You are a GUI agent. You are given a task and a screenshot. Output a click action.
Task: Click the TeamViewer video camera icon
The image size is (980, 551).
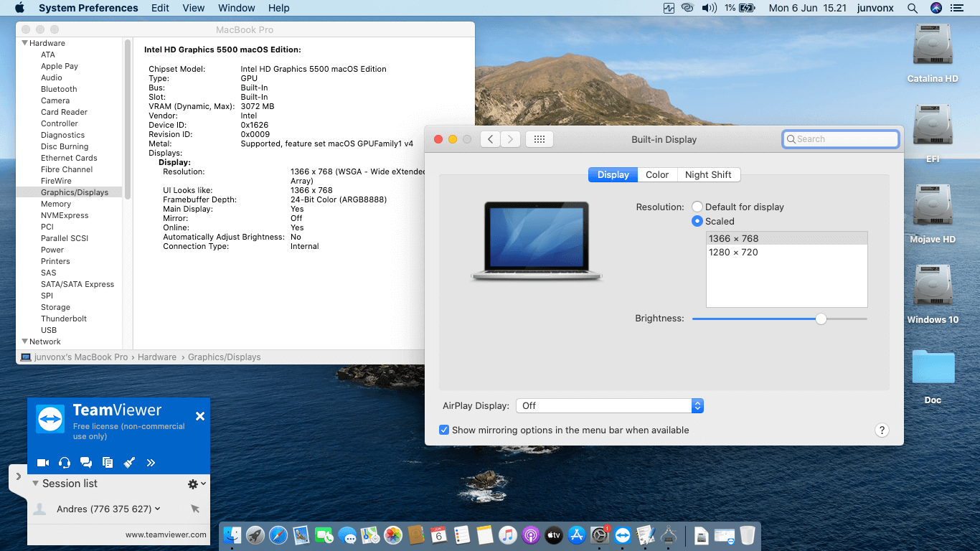coord(43,463)
